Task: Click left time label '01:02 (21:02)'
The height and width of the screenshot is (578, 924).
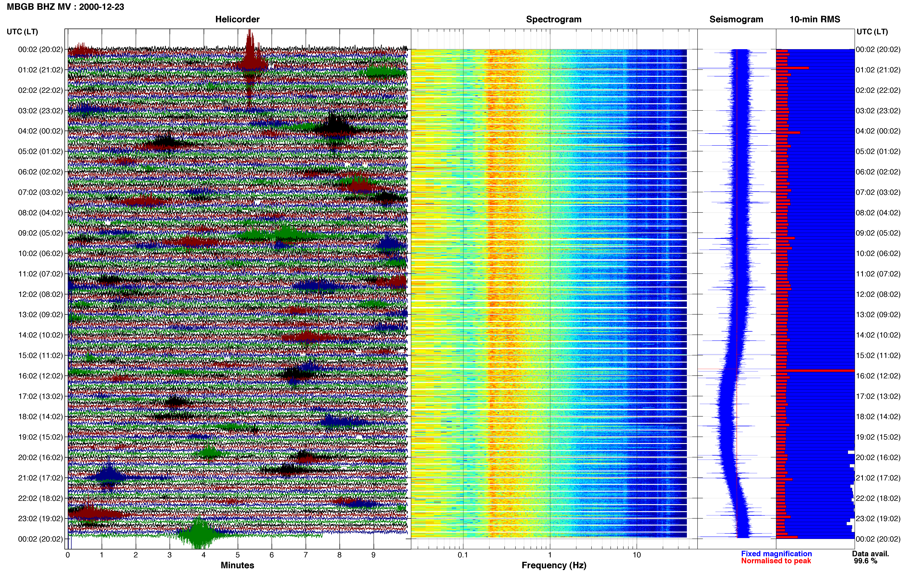Action: (x=40, y=70)
